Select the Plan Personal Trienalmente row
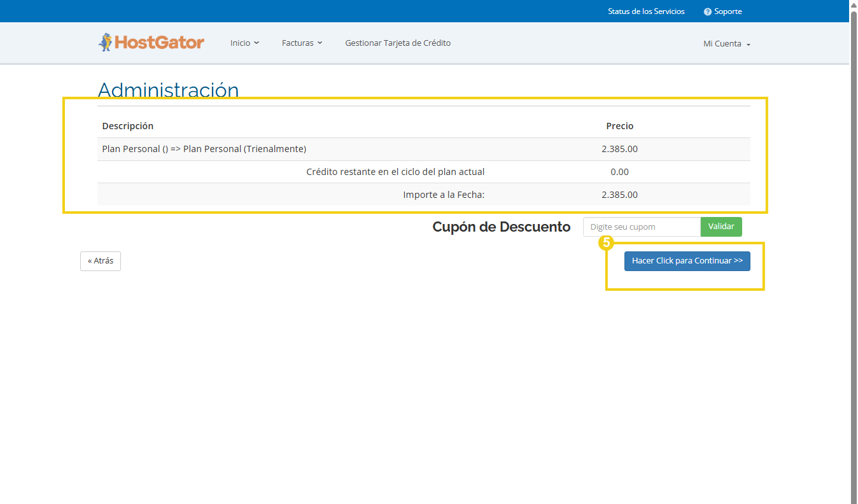The image size is (858, 504). tap(204, 149)
